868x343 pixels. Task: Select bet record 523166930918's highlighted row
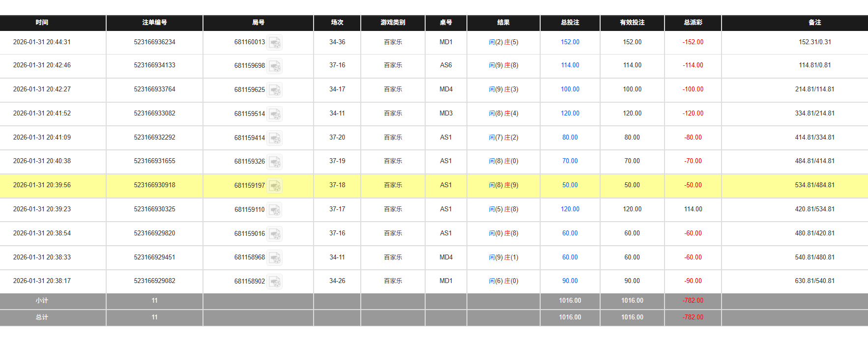click(154, 185)
